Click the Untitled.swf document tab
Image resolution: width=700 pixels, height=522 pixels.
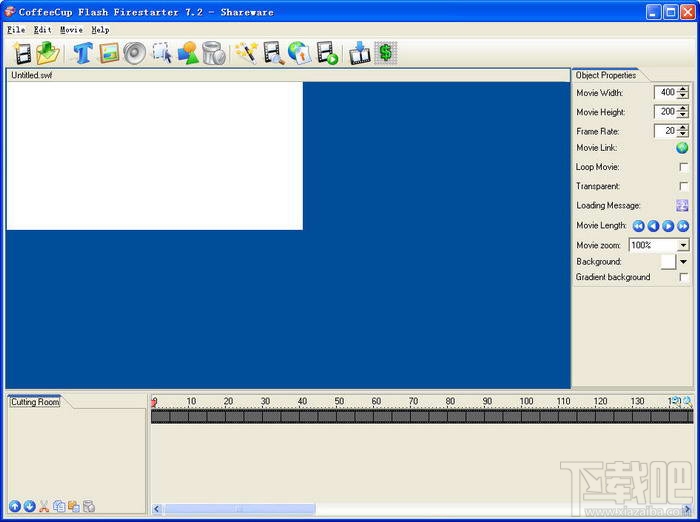[32, 75]
